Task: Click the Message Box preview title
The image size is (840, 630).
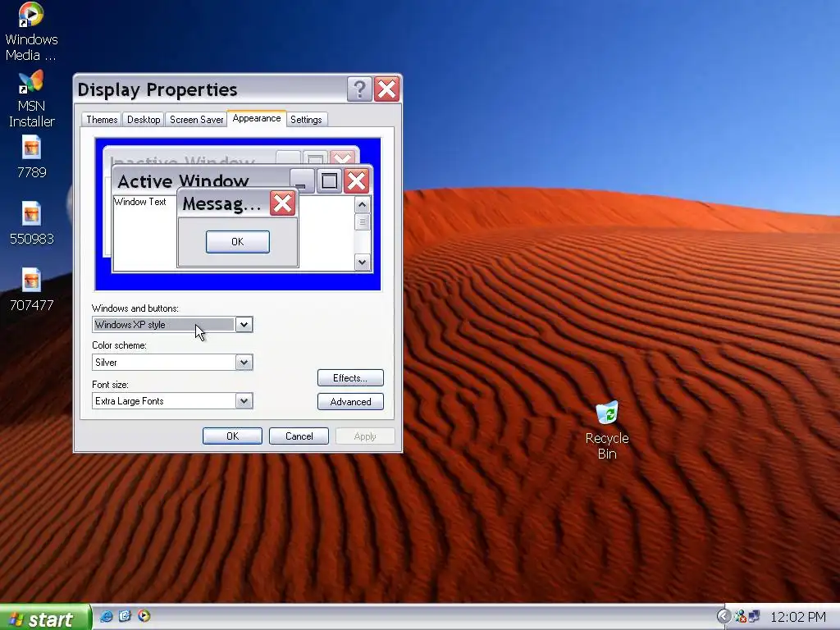Action: click(221, 203)
